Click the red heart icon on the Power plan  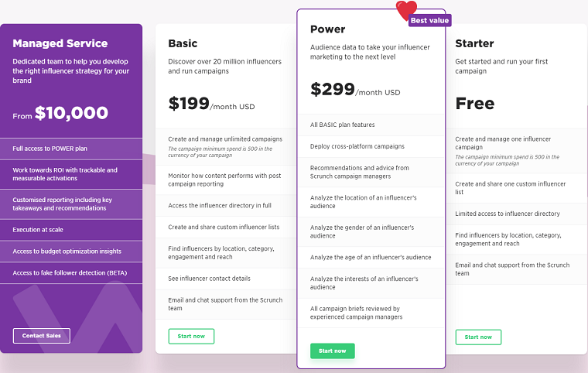(x=406, y=10)
